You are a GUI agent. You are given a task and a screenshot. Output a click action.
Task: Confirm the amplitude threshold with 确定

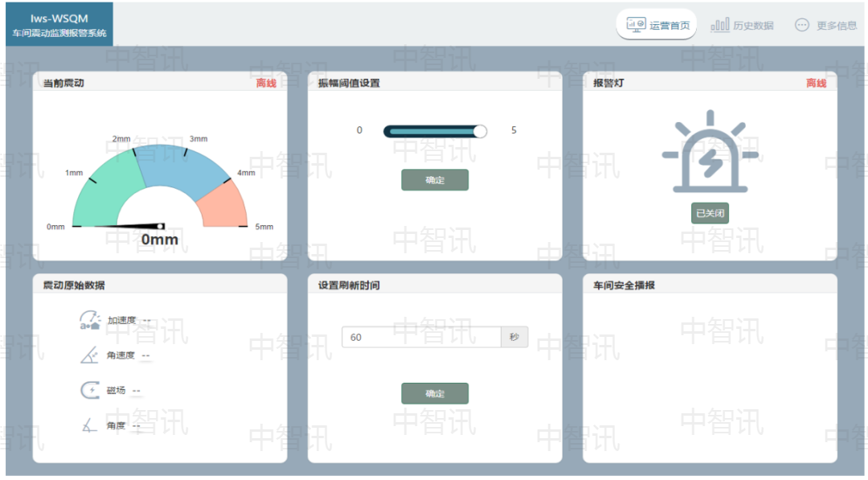point(435,180)
